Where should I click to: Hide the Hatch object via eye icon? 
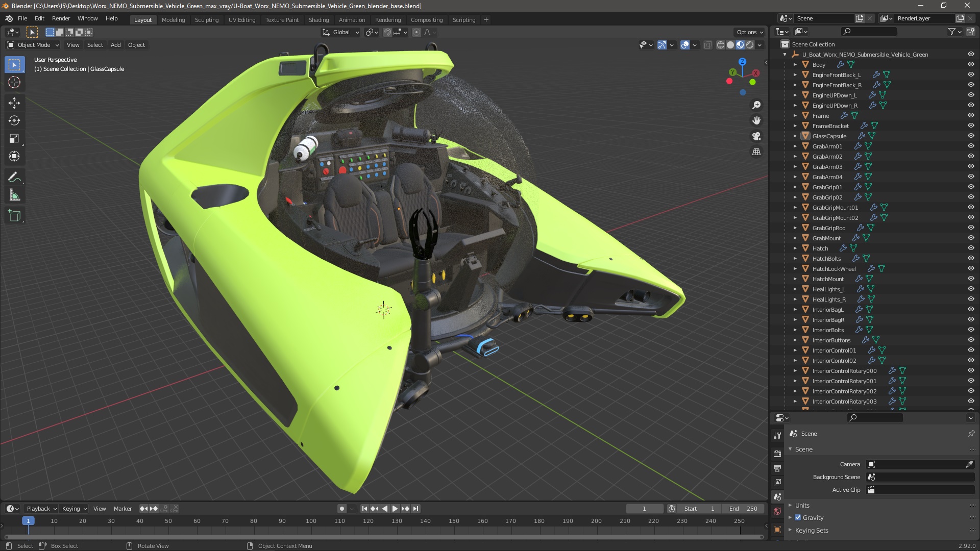(x=971, y=248)
